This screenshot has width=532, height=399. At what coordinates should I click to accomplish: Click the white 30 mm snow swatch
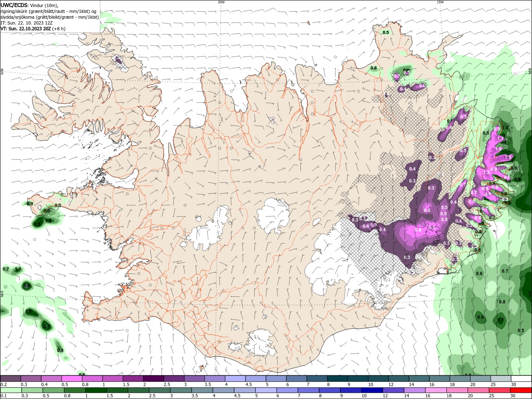point(521,379)
